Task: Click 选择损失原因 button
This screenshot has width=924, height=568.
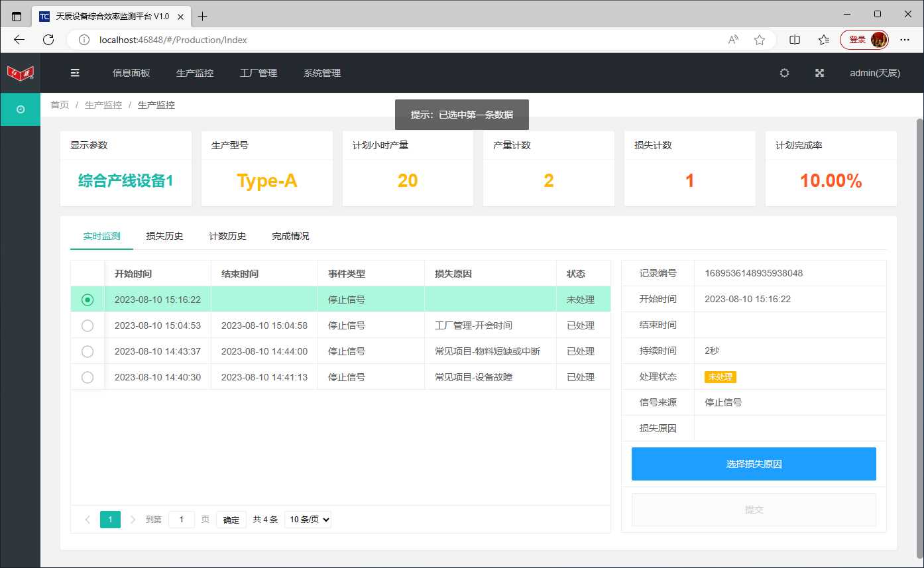Action: click(754, 464)
